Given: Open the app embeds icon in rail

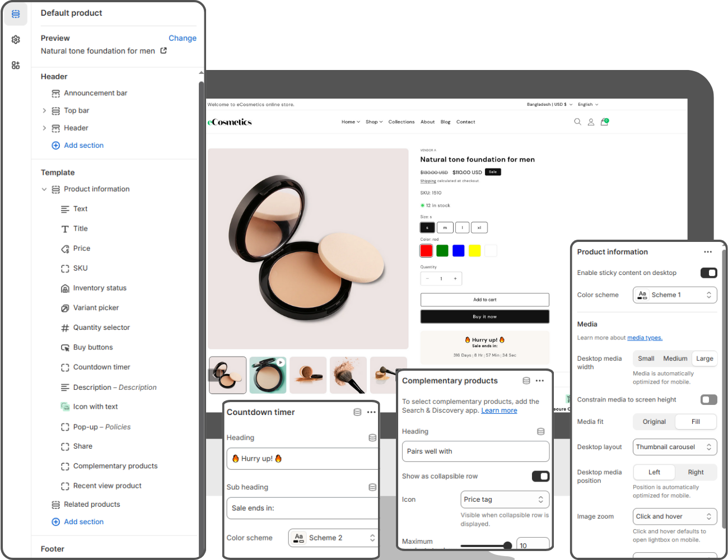Looking at the screenshot, I should tap(16, 65).
